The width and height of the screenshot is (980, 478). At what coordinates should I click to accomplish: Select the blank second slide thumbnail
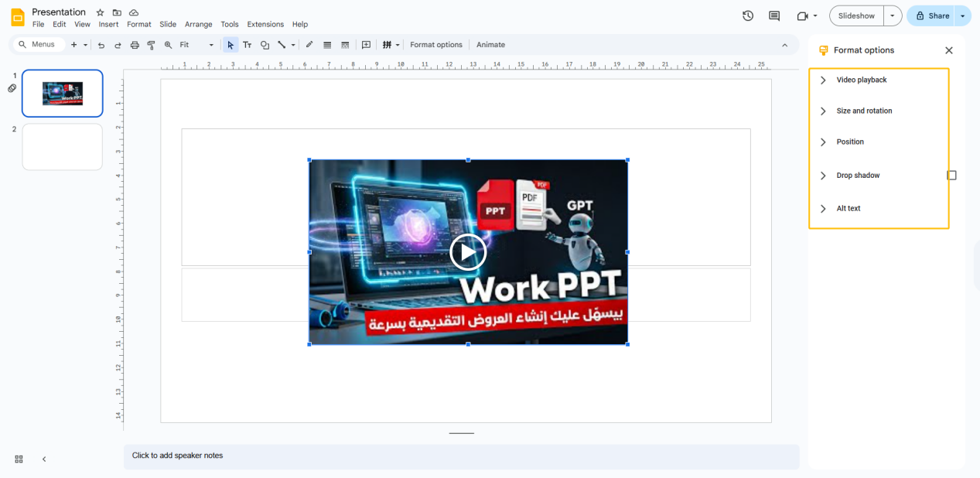point(63,147)
